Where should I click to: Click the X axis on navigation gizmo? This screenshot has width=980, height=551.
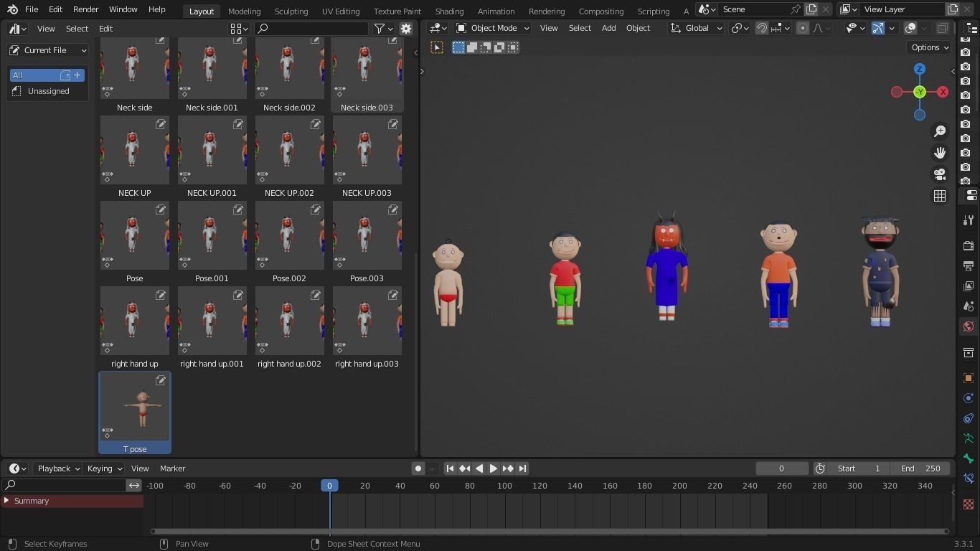click(x=943, y=92)
